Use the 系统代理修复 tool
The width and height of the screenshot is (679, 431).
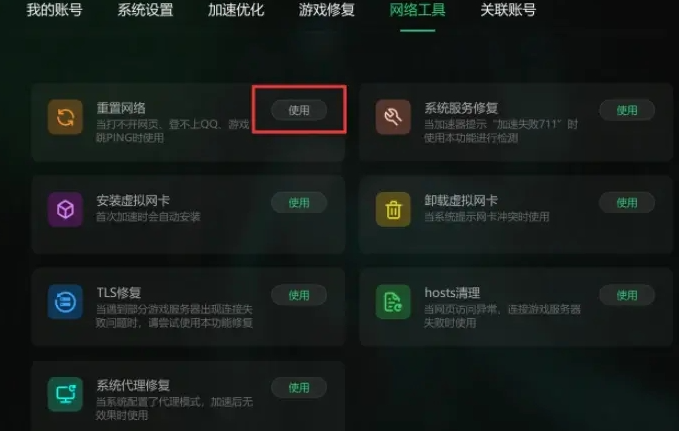coord(299,387)
